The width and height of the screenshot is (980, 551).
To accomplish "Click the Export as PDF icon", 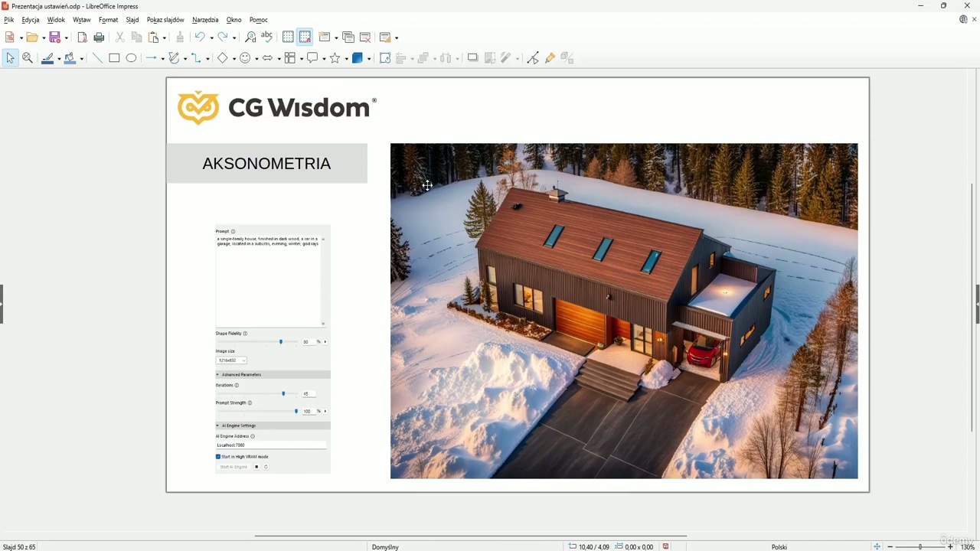I will pyautogui.click(x=83, y=37).
